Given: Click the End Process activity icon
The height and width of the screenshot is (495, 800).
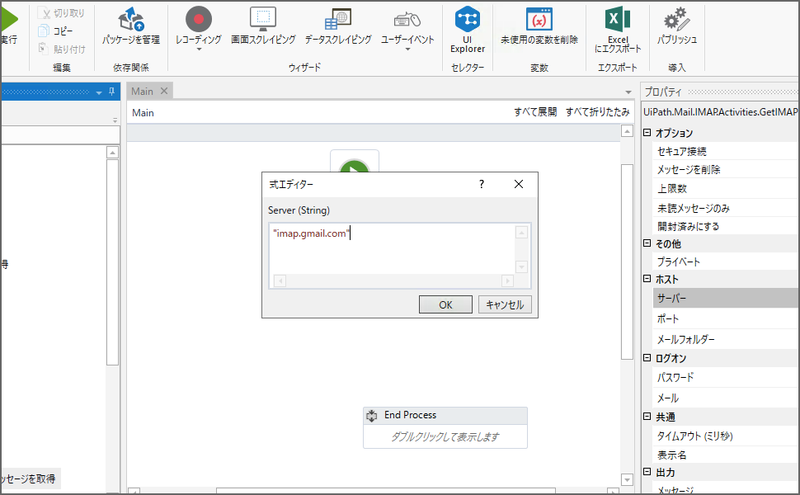Looking at the screenshot, I should pyautogui.click(x=372, y=416).
